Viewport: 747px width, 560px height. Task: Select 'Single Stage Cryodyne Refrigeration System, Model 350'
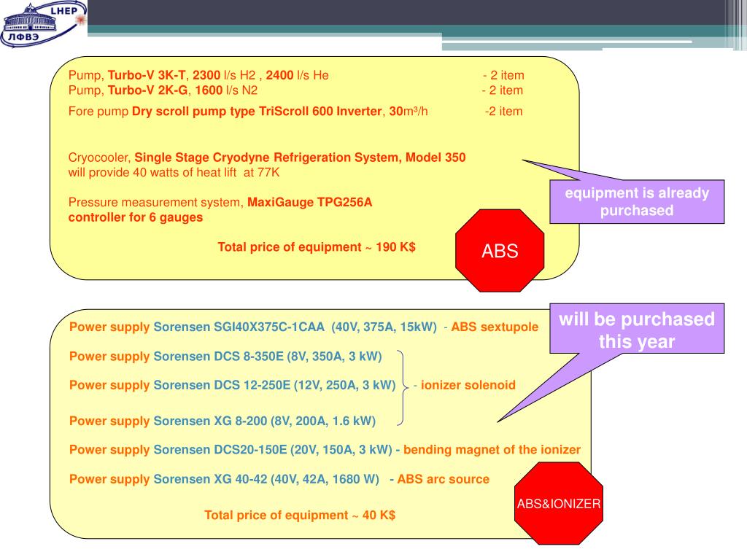point(300,157)
